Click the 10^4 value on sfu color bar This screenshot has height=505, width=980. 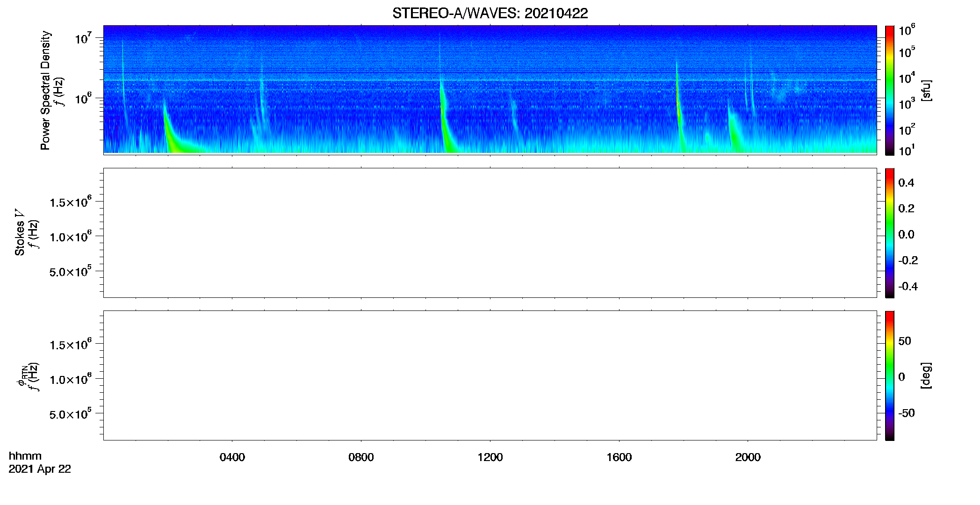point(907,78)
